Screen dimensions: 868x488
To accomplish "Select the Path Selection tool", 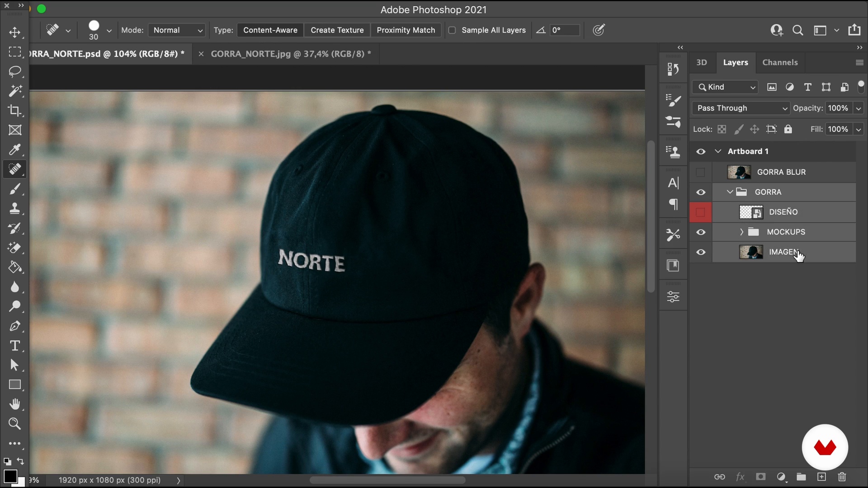I will click(15, 365).
